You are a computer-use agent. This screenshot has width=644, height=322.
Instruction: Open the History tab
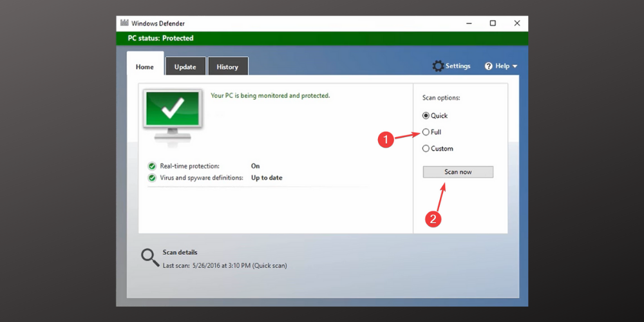tap(227, 66)
